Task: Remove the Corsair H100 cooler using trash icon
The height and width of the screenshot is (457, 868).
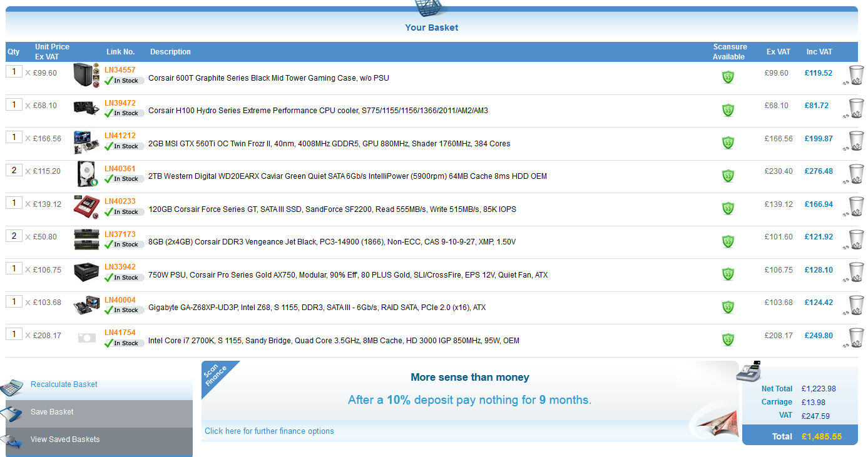Action: (x=855, y=108)
